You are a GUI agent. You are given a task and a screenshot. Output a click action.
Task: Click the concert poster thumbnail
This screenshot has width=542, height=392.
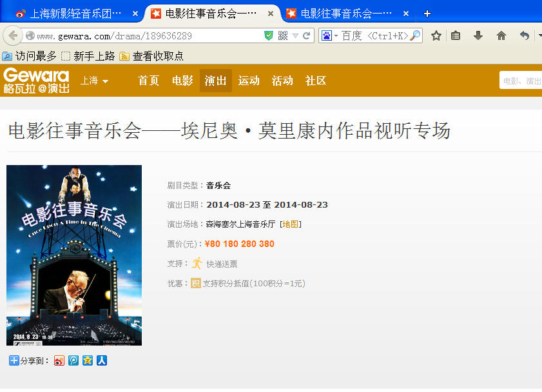click(74, 255)
